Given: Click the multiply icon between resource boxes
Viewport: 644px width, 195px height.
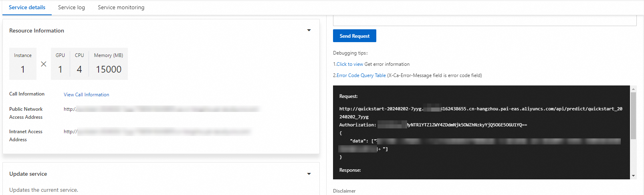Looking at the screenshot, I should (x=44, y=64).
